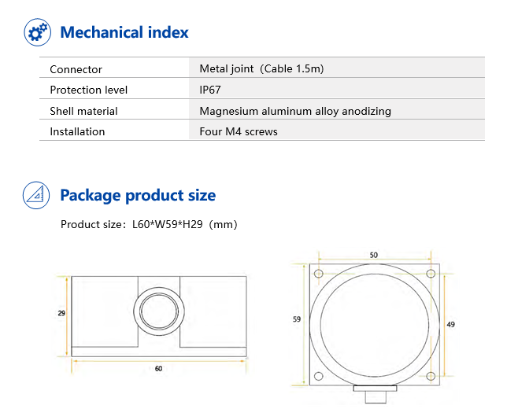Image resolution: width=518 pixels, height=420 pixels.
Task: Click the Four M4 screws value
Action: 239,131
